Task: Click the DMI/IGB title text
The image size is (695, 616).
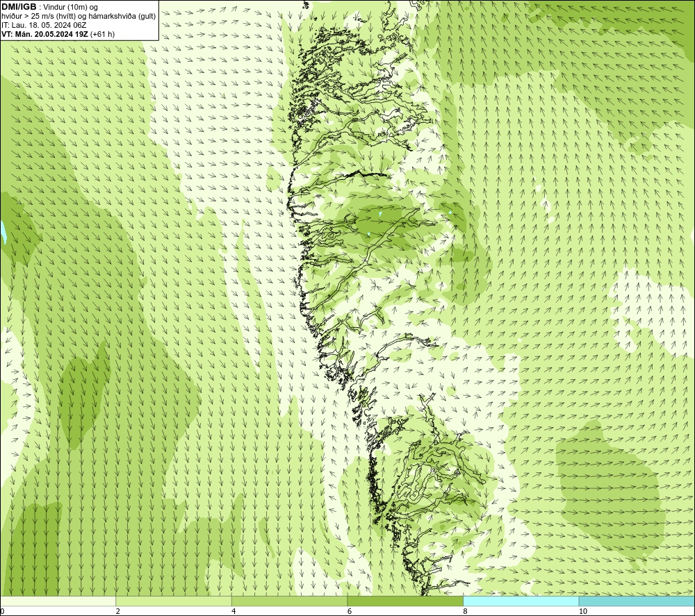Action: click(x=19, y=7)
